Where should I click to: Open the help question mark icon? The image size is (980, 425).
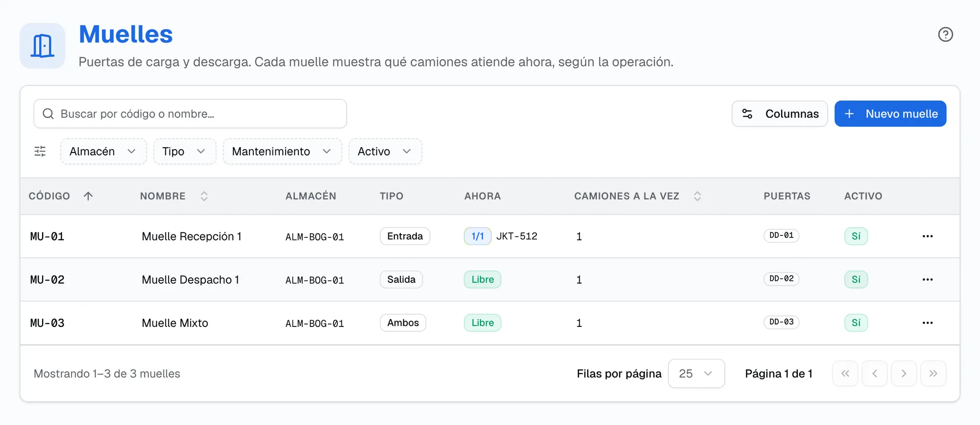coord(945,34)
